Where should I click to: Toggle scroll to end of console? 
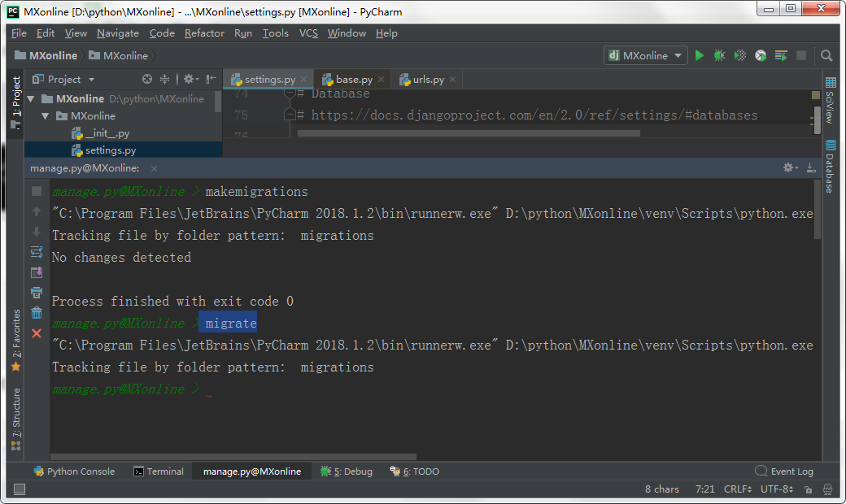(37, 272)
